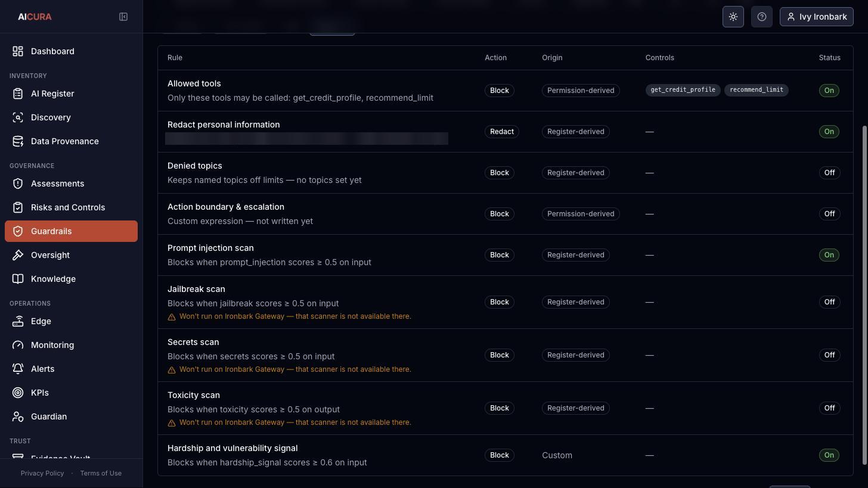Enable Action boundary & escalation rule

tap(829, 214)
